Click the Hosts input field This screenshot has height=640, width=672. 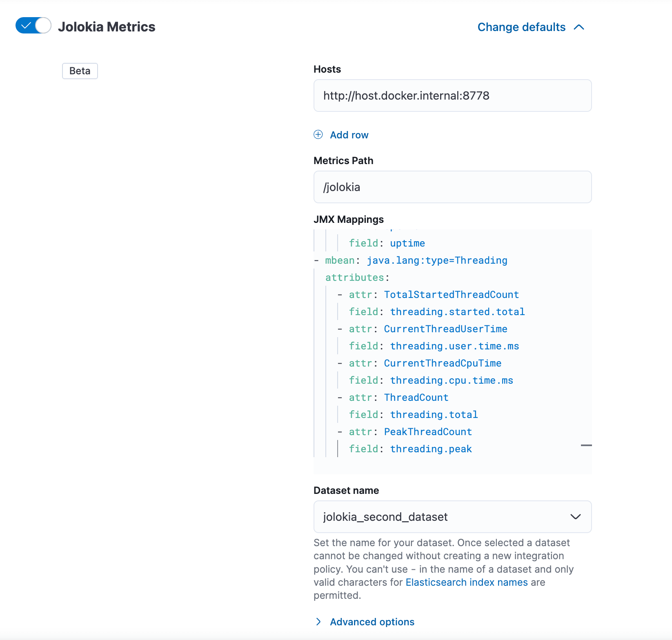tap(452, 96)
